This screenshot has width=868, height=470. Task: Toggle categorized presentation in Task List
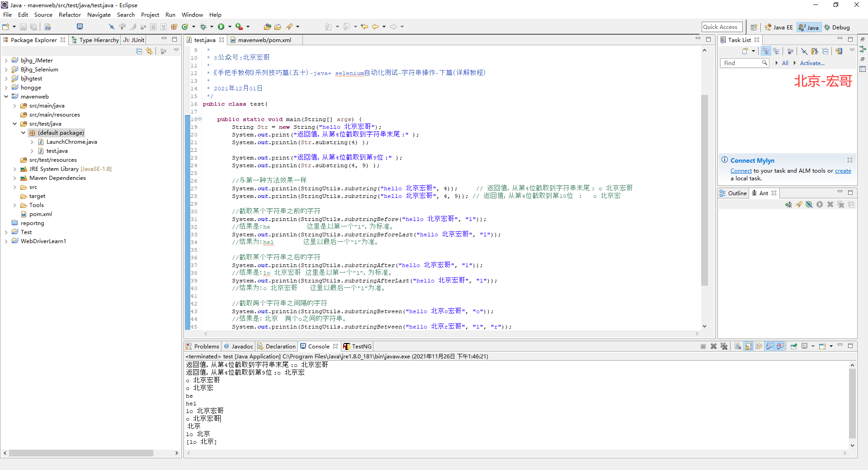click(766, 51)
